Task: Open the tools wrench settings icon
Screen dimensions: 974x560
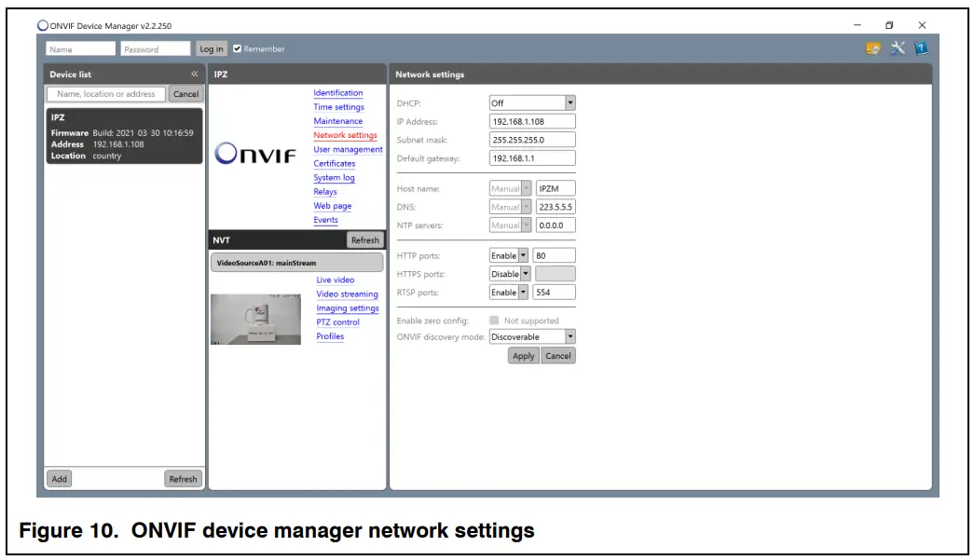Action: [897, 48]
